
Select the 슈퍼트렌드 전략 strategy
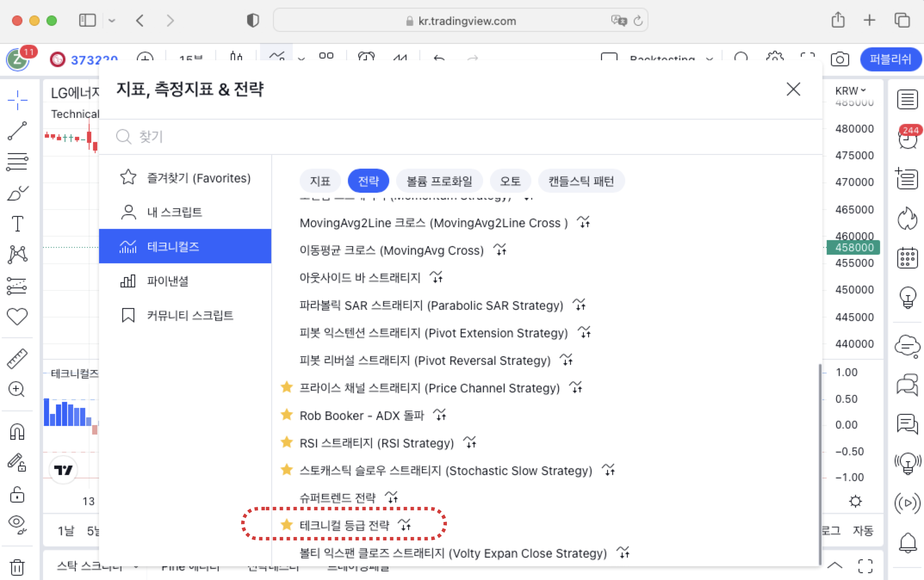click(x=338, y=498)
